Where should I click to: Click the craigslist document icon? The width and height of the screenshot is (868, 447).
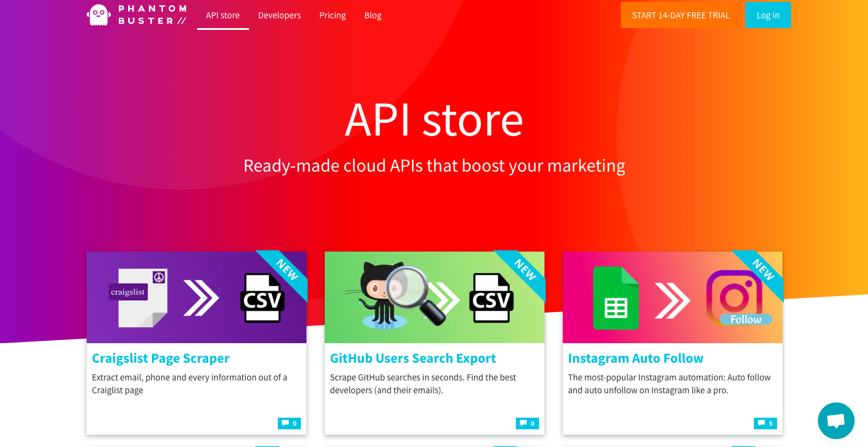pyautogui.click(x=139, y=298)
